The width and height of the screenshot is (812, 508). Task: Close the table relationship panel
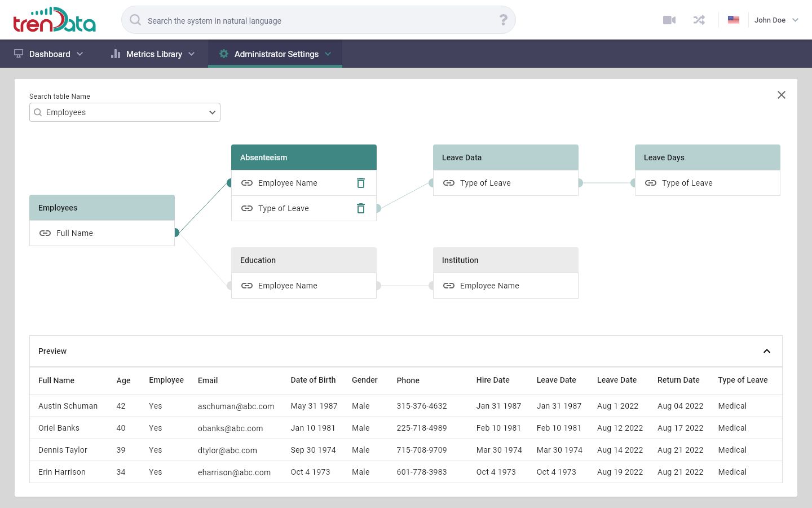click(781, 95)
